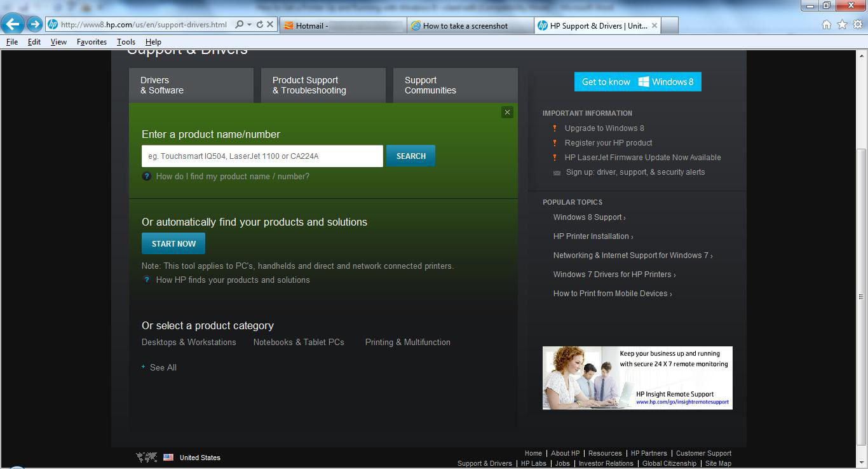The width and height of the screenshot is (868, 469).
Task: Open Register your HP product link
Action: (x=608, y=143)
